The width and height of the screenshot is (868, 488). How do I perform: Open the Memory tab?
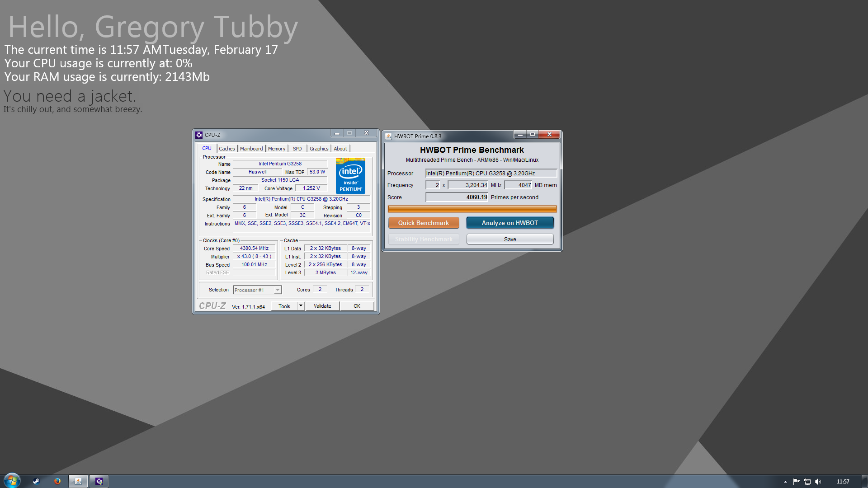[277, 149]
